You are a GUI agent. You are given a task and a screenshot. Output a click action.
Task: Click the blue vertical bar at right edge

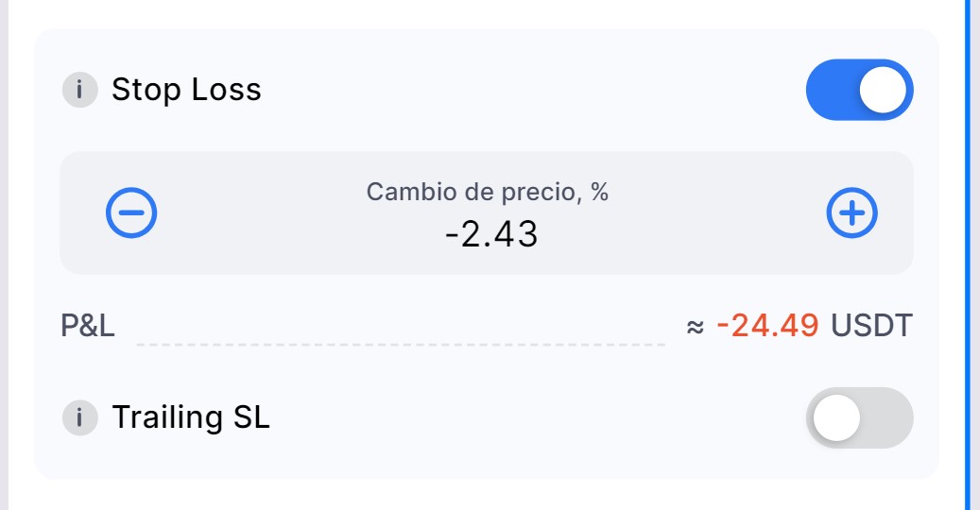968,255
